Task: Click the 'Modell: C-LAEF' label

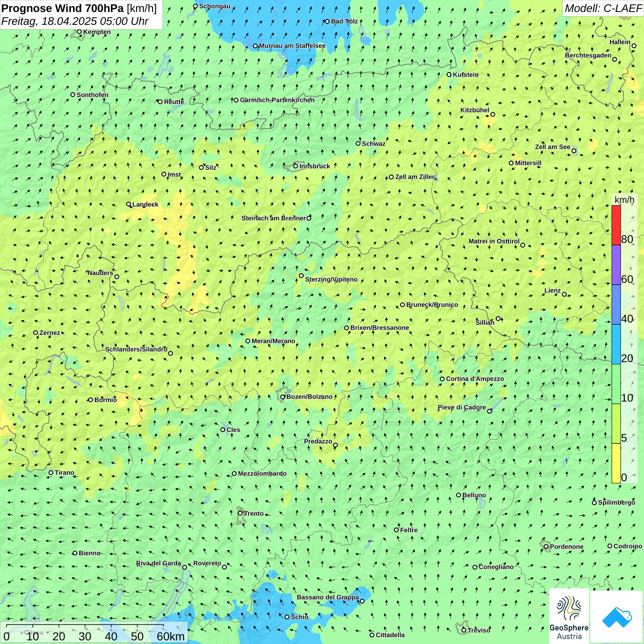Action: [x=603, y=8]
